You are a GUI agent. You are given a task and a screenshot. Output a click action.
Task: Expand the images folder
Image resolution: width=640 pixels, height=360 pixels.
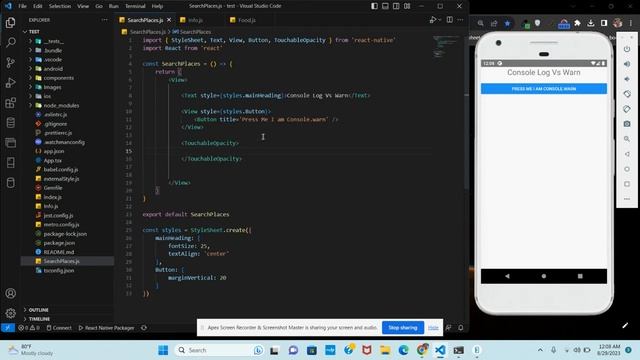tap(52, 87)
